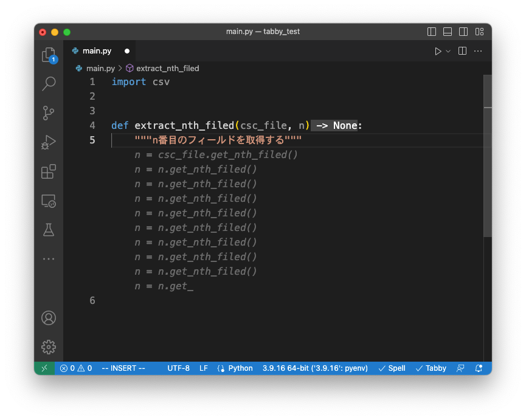Toggle the primary side bar
The image size is (526, 420).
[432, 32]
